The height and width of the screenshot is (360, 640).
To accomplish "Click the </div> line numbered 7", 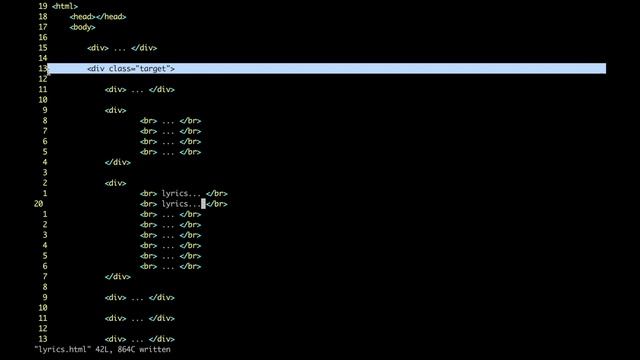I will pyautogui.click(x=118, y=277).
